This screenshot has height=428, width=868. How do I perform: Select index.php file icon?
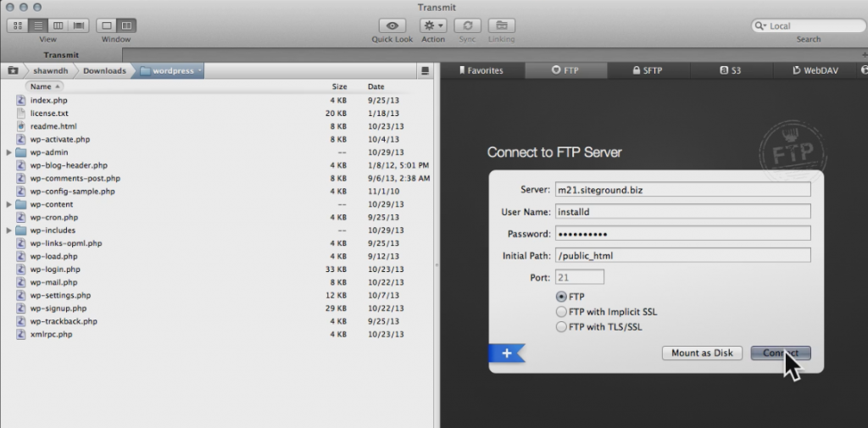click(x=21, y=100)
